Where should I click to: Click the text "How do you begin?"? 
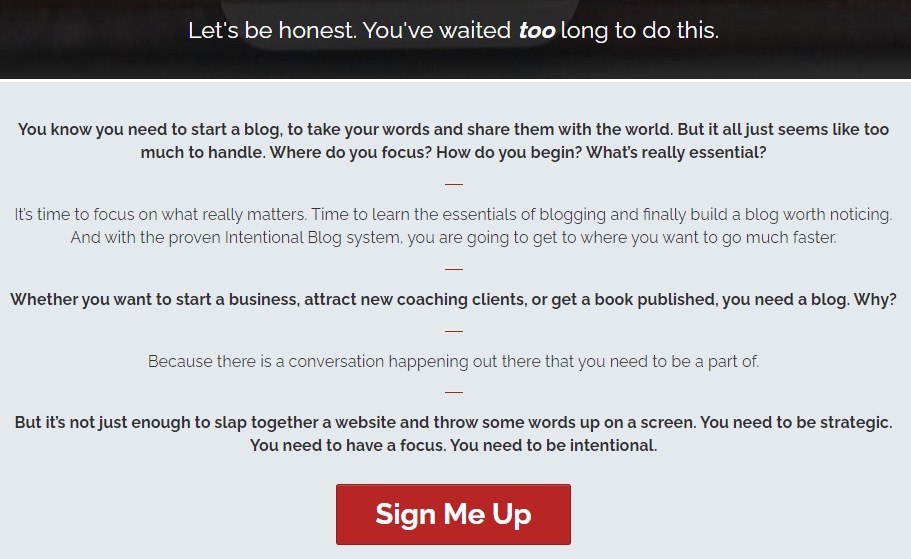tap(508, 153)
